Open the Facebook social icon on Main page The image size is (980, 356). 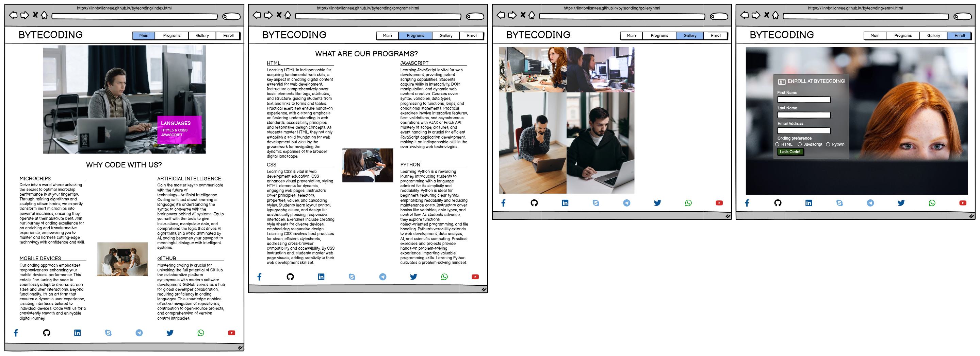click(x=16, y=333)
